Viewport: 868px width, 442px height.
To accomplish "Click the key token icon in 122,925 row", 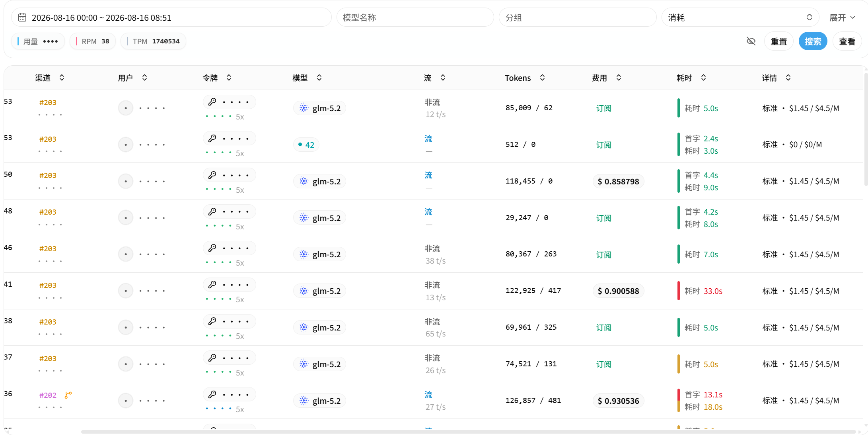I will (x=212, y=285).
